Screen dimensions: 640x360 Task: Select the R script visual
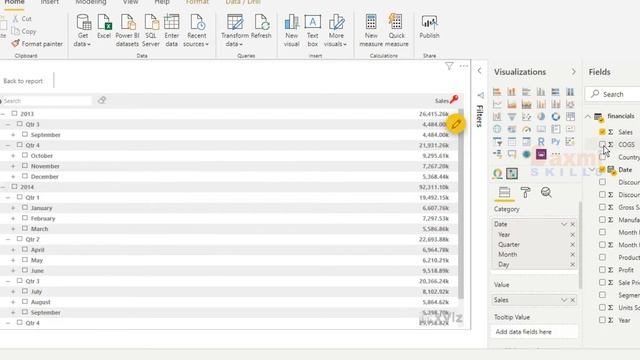point(541,142)
